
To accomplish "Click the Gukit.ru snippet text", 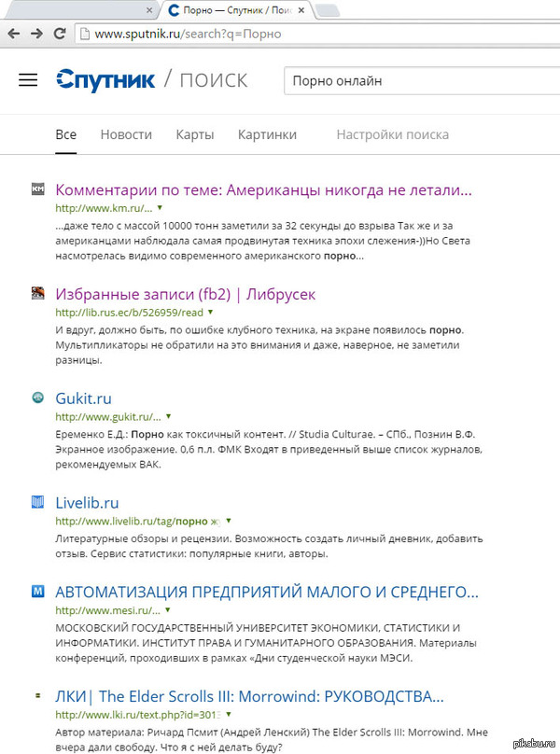I will pos(269,449).
